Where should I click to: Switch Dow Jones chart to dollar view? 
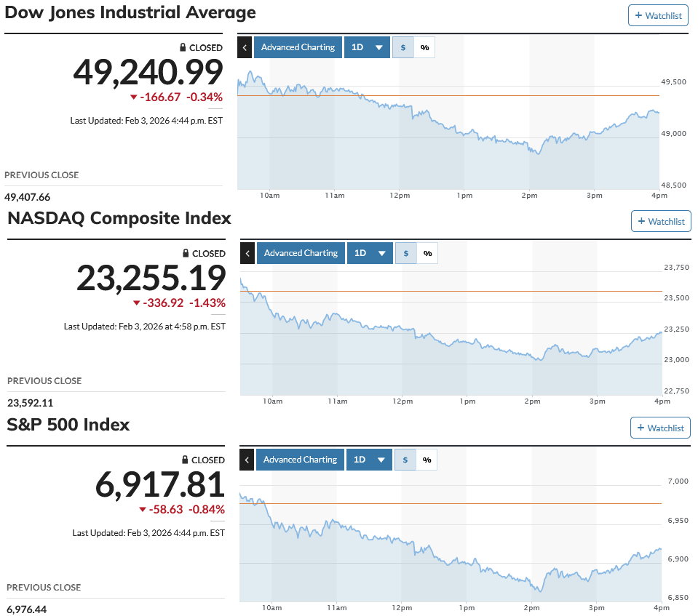403,47
